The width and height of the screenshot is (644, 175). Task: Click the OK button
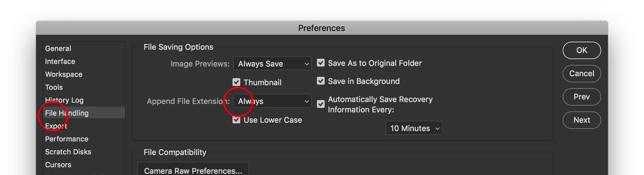coord(582,50)
